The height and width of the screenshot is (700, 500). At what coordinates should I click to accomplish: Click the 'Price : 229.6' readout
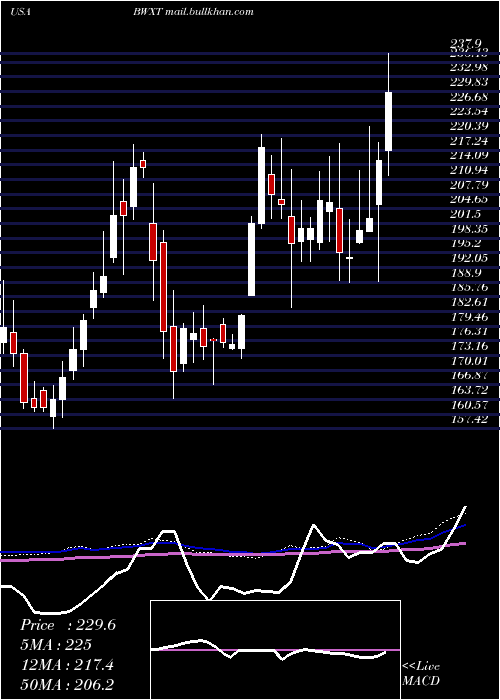tap(68, 625)
